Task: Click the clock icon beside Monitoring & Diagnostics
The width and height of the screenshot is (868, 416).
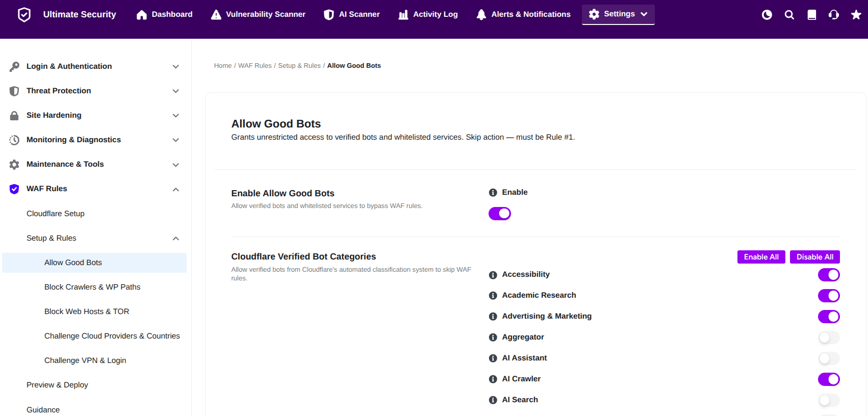Action: [x=14, y=140]
